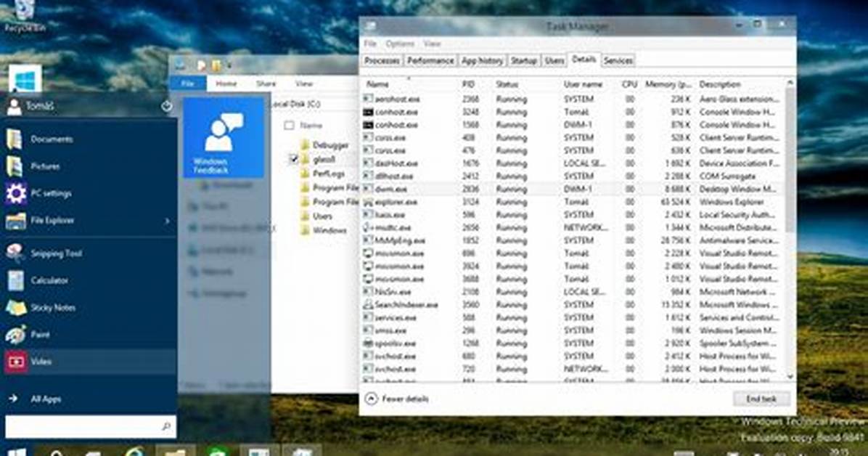Open Internet Explorer from the taskbar
The width and height of the screenshot is (868, 456).
(134, 452)
